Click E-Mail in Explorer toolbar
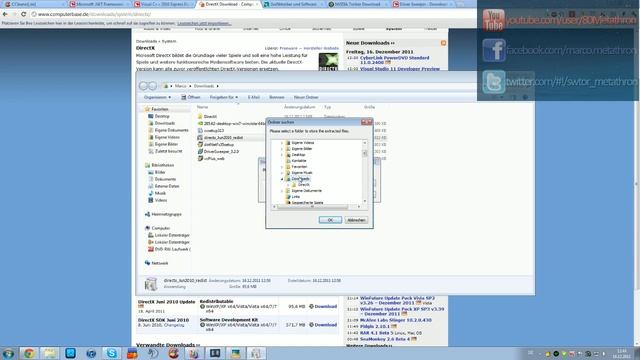 click(253, 98)
